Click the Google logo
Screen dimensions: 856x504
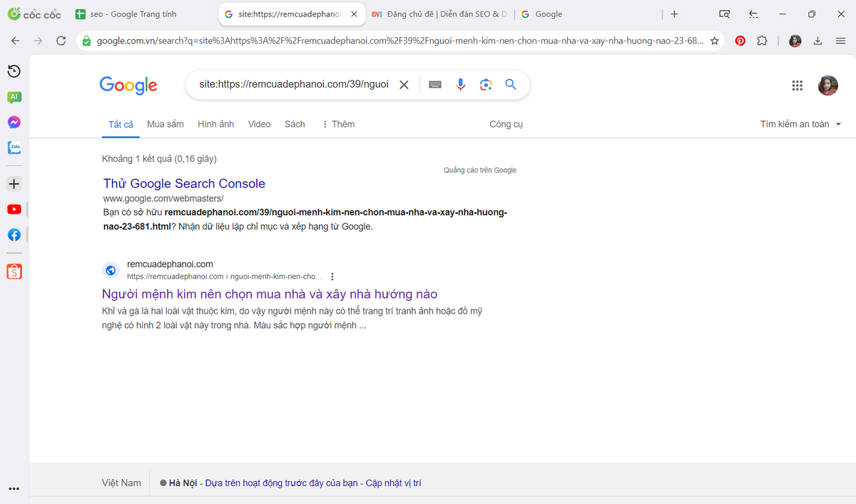(128, 86)
